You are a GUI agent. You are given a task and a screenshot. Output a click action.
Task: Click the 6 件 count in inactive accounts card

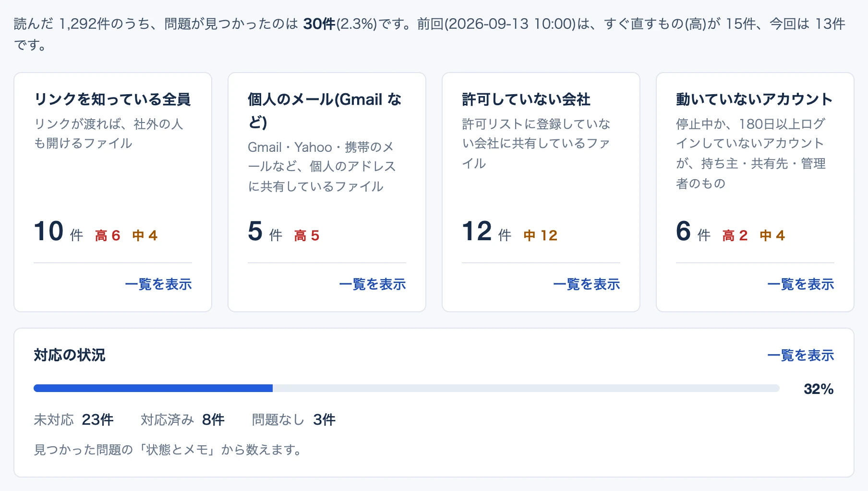pyautogui.click(x=693, y=232)
